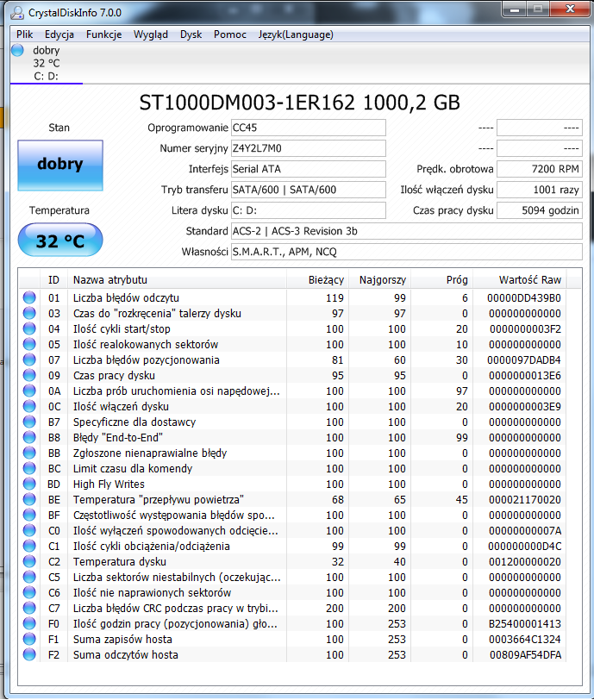
Task: Click the Próg column header
Action: 441,280
